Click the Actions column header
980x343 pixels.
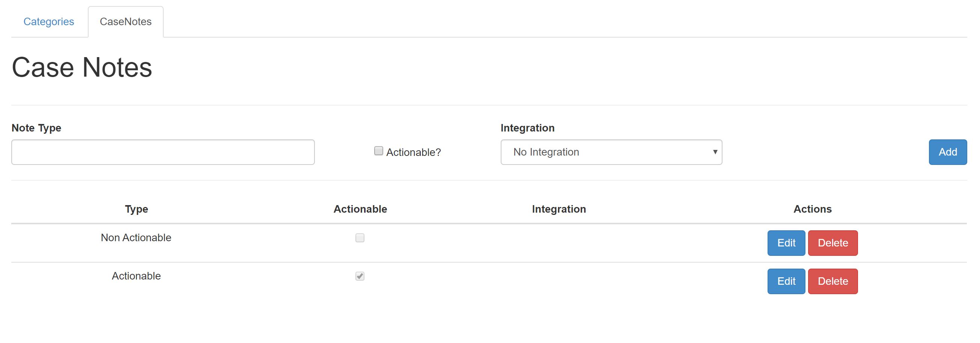(x=812, y=209)
